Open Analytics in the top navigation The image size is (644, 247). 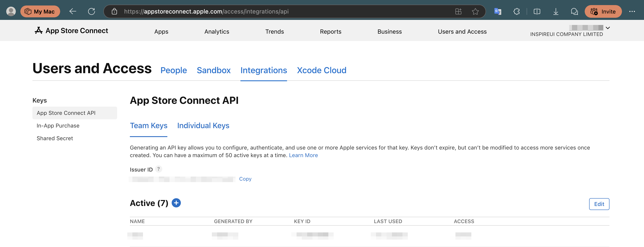[217, 32]
